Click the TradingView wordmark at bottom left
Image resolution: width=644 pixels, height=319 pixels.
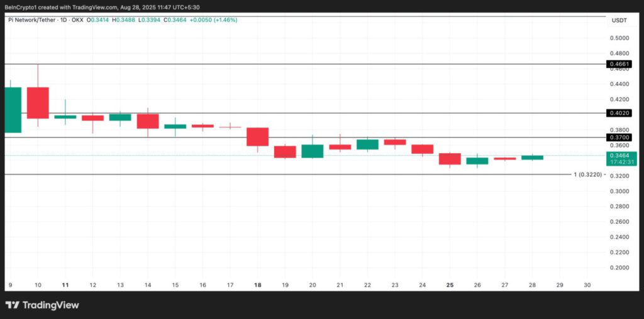coord(51,305)
